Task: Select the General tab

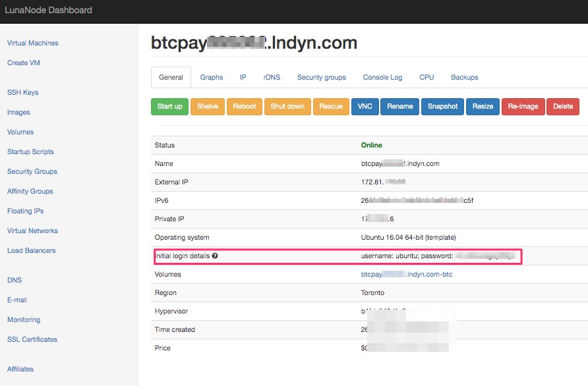Action: coord(171,77)
